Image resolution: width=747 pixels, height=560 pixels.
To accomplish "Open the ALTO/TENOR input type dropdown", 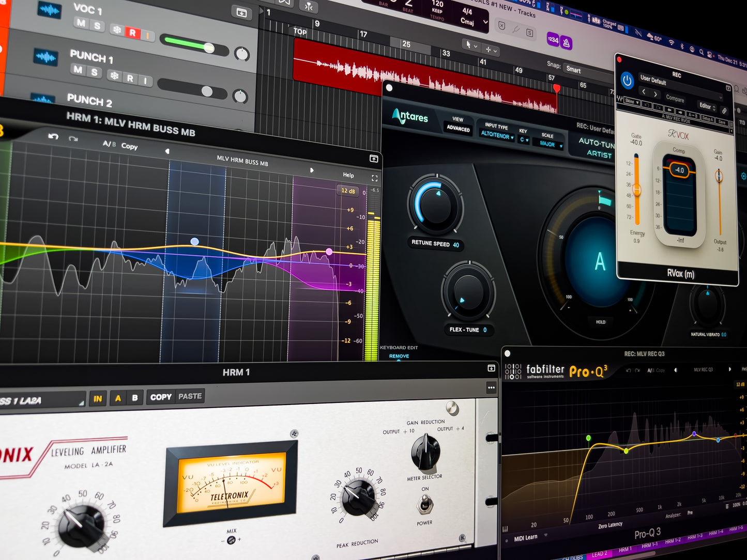I will click(497, 135).
